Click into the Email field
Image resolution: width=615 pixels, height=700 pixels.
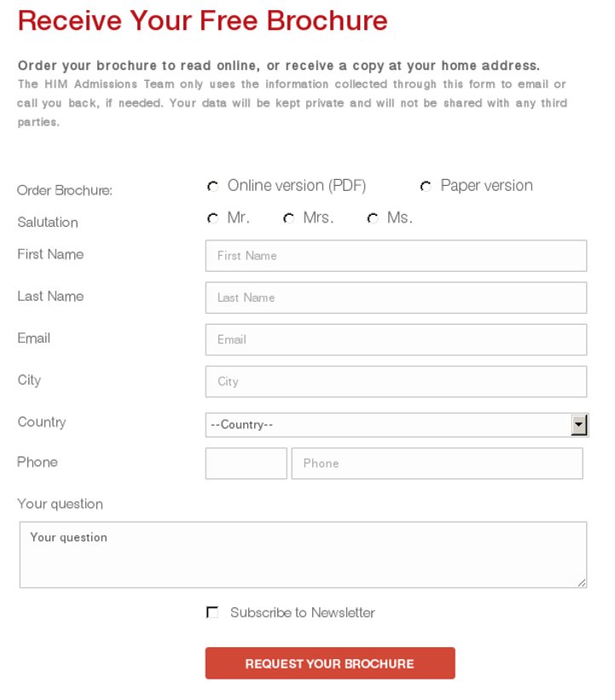(396, 339)
